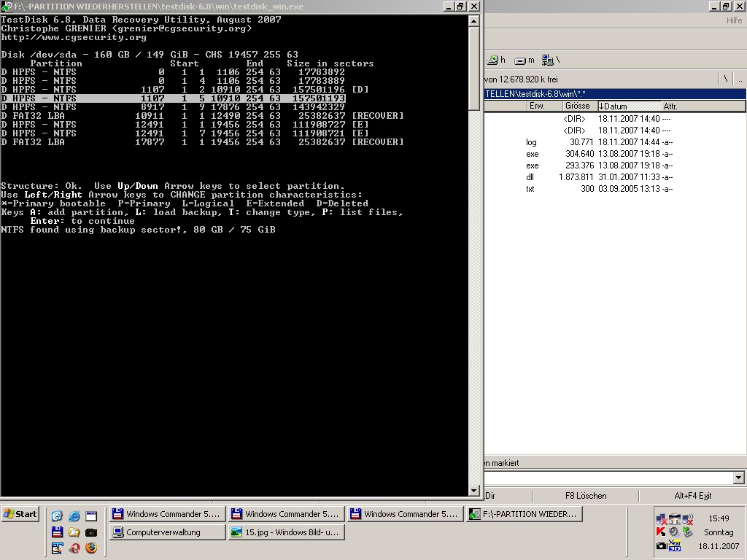Open the camera capture tray icon

pyautogui.click(x=661, y=545)
